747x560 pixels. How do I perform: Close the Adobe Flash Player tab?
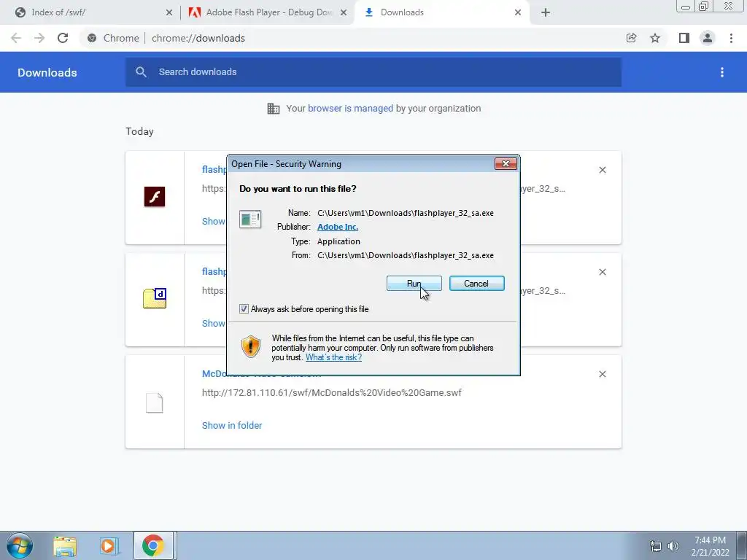tap(344, 13)
